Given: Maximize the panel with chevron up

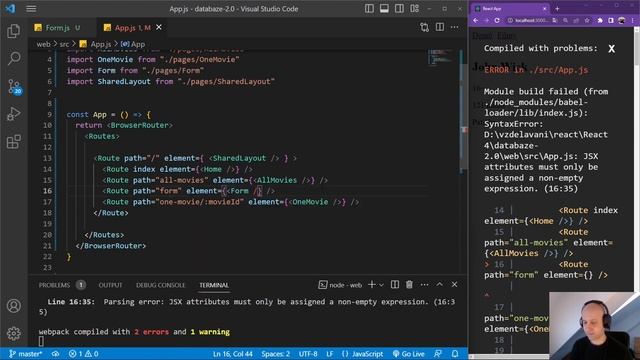Looking at the screenshot, I should pyautogui.click(x=440, y=284).
